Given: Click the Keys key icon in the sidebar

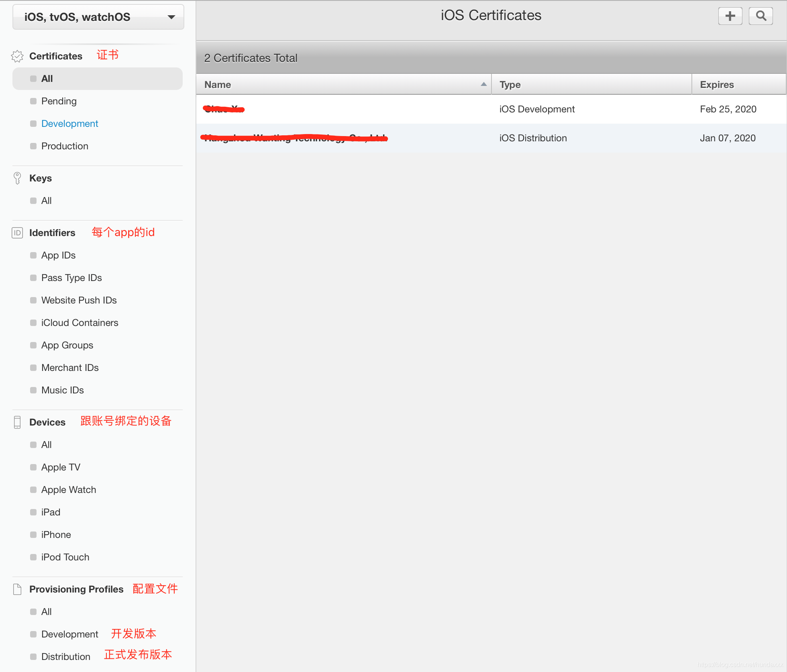Looking at the screenshot, I should tap(17, 178).
